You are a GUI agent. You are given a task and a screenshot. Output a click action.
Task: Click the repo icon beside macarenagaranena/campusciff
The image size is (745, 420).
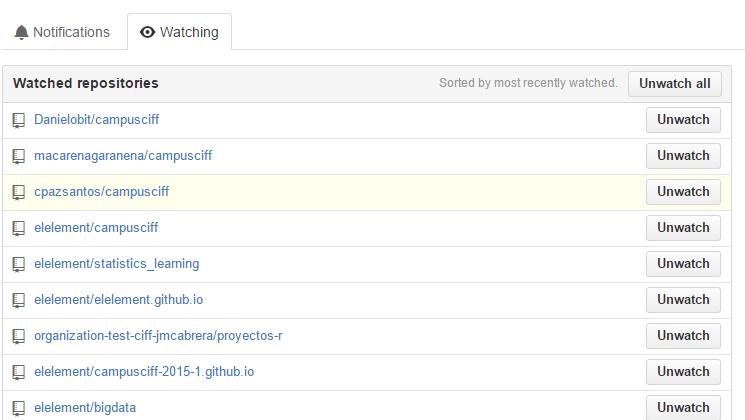[19, 157]
